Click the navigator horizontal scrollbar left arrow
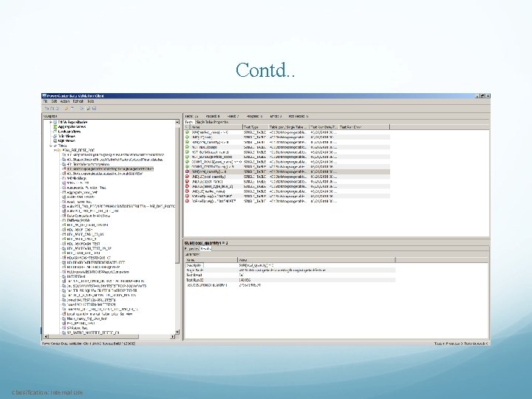This screenshot has width=532, height=399. 46,336
